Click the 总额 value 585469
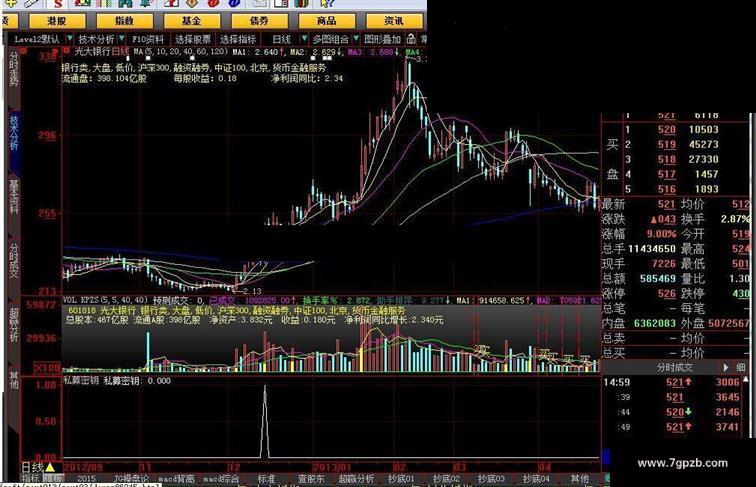The image size is (756, 487). coord(658,279)
